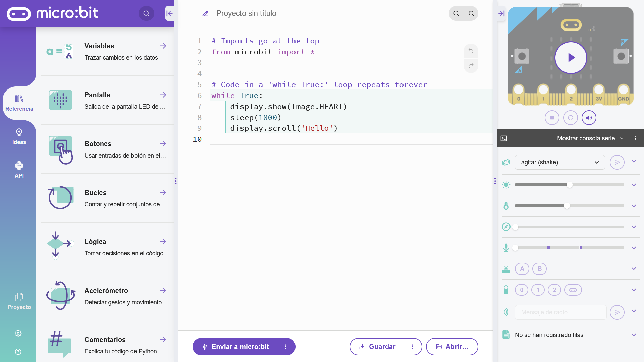
Task: Open the Bucles reference section
Action: (x=95, y=192)
